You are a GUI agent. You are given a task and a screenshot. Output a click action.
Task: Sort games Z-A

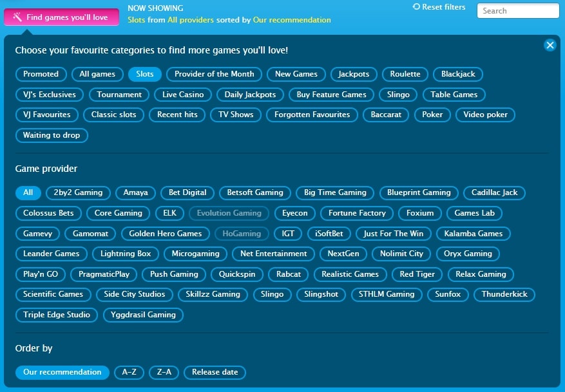[x=164, y=372]
